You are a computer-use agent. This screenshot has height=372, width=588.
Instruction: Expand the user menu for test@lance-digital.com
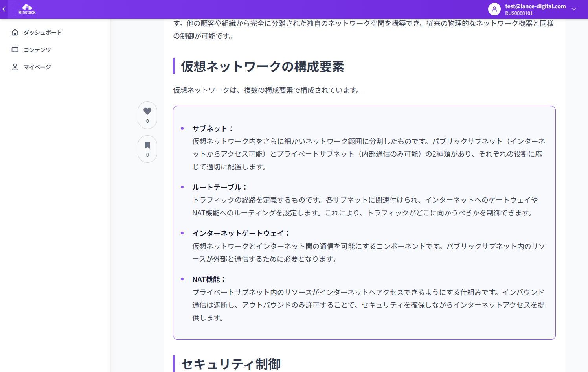[x=573, y=9]
